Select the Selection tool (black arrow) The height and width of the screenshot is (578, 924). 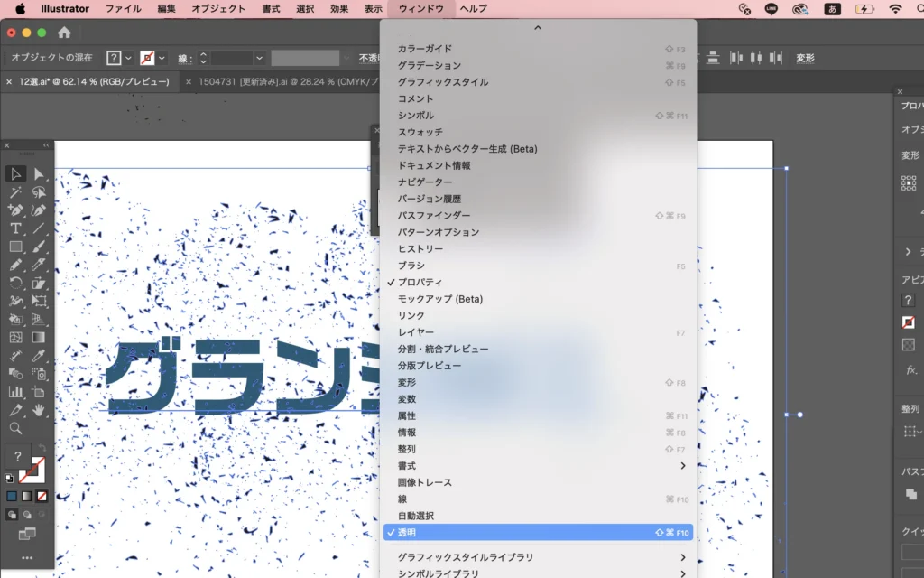16,173
